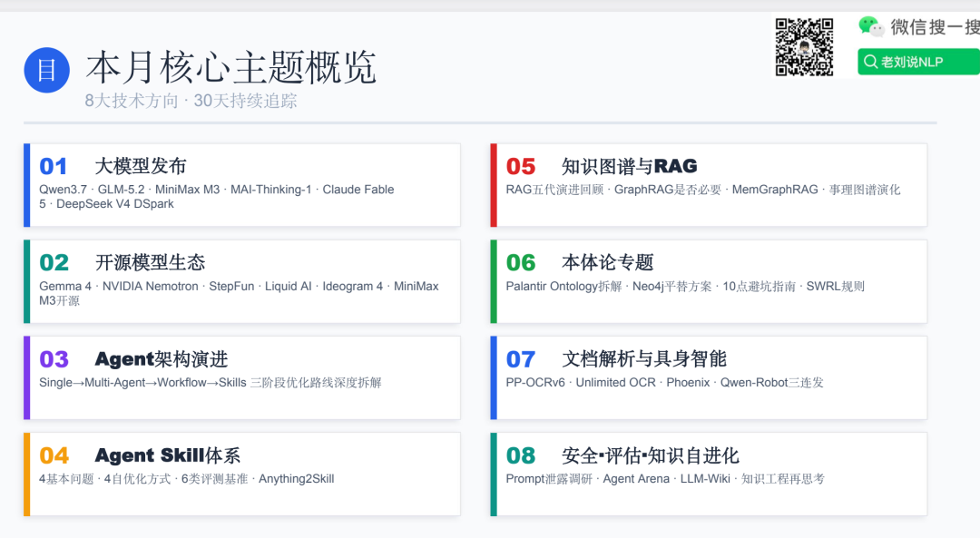Select the 02 开源模型生态 card
The width and height of the screenshot is (980, 538).
tap(242, 282)
